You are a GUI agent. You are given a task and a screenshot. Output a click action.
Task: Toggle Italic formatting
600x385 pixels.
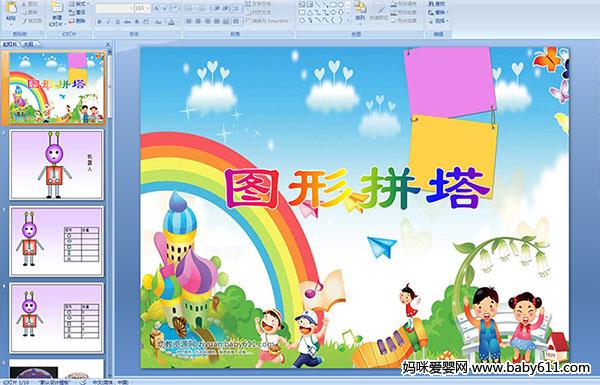(108, 22)
